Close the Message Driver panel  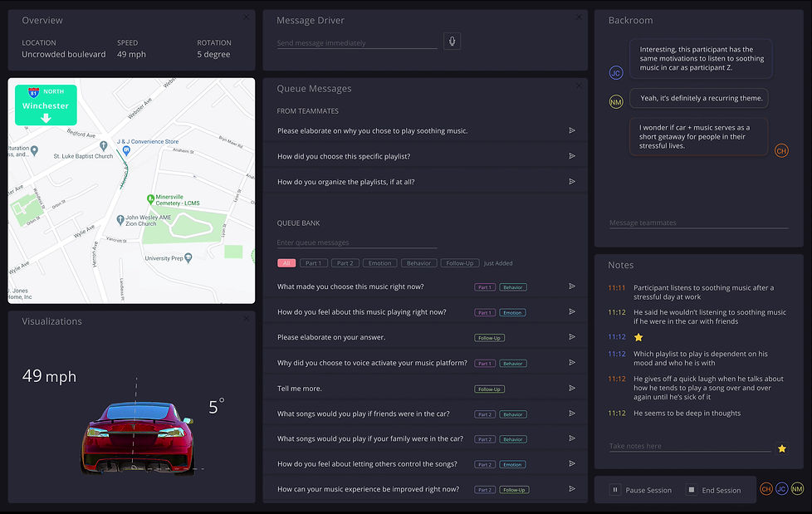[579, 17]
